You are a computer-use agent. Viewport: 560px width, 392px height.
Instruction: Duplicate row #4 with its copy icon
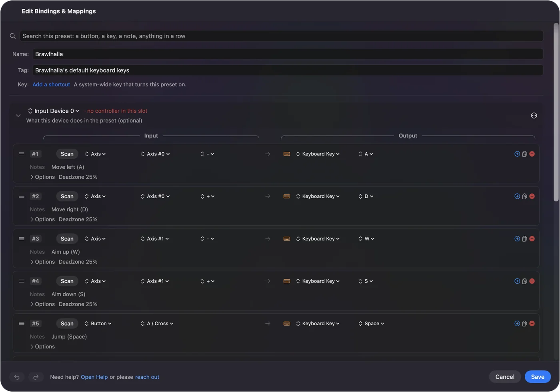[x=524, y=281]
